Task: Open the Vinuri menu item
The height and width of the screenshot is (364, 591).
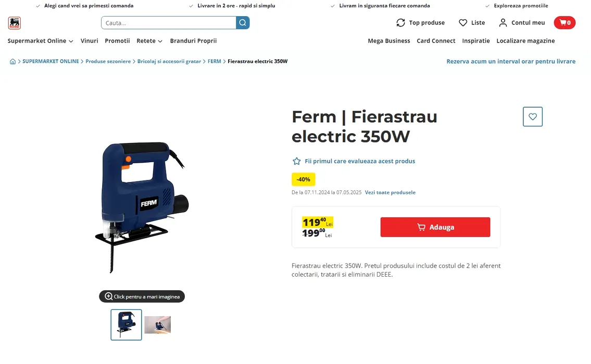Action: 90,41
